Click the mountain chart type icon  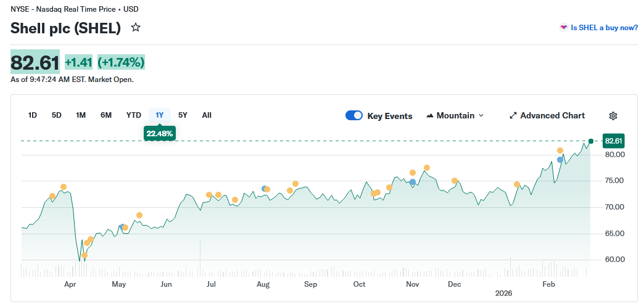tap(430, 116)
